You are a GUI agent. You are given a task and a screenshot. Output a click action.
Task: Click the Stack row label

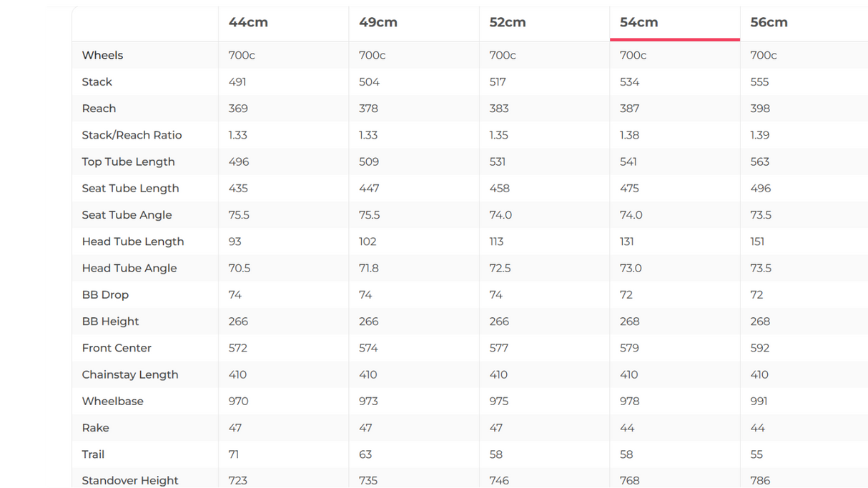pos(97,81)
